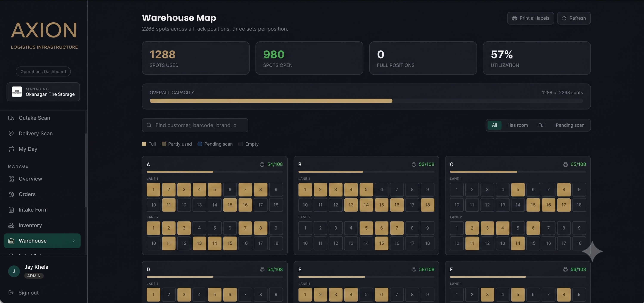Screen dimensions: 644x303
Task: Click the printer icon in rack F
Action: click(565, 269)
